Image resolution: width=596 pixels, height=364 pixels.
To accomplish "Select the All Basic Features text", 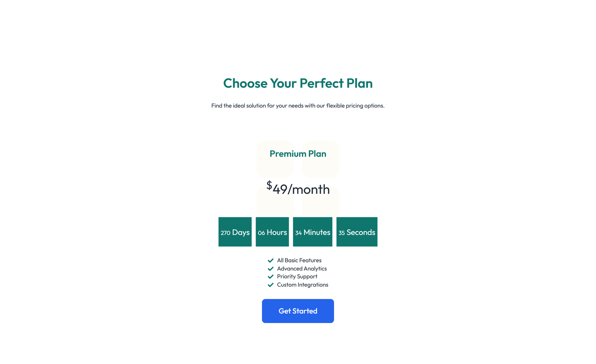I will (299, 261).
